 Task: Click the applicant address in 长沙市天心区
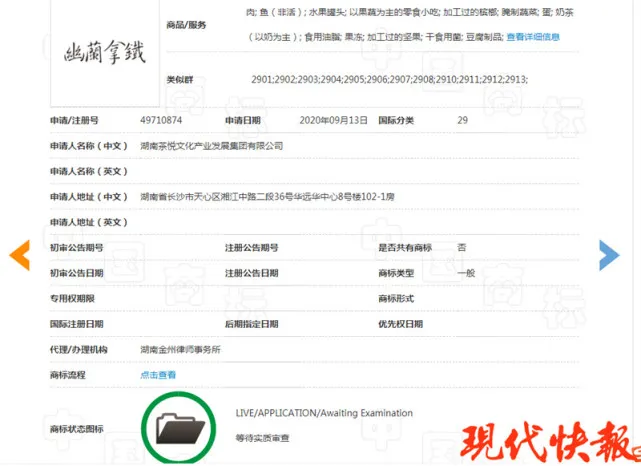tap(267, 197)
